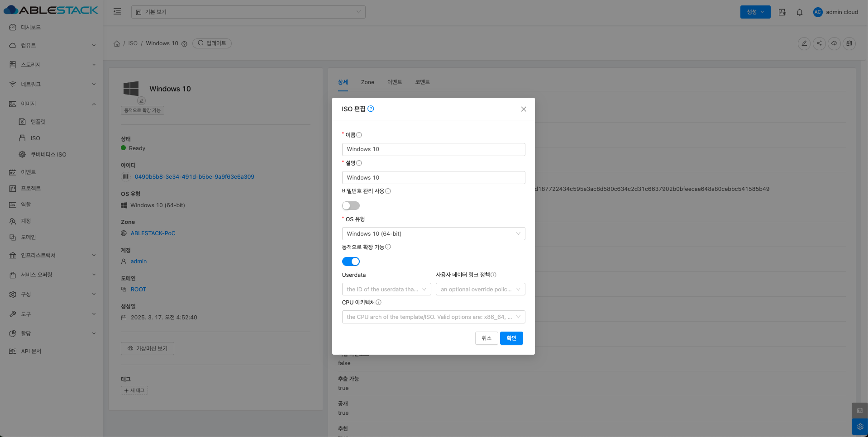Click the home icon in breadcrumb
The image size is (868, 437).
point(117,43)
